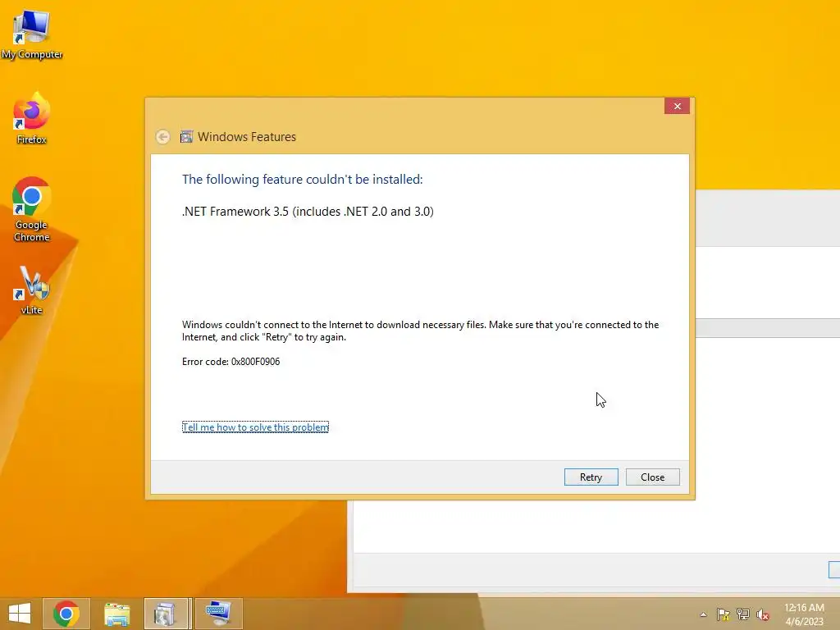Viewport: 840px width, 630px height.
Task: Open the Start menu
Action: [20, 614]
